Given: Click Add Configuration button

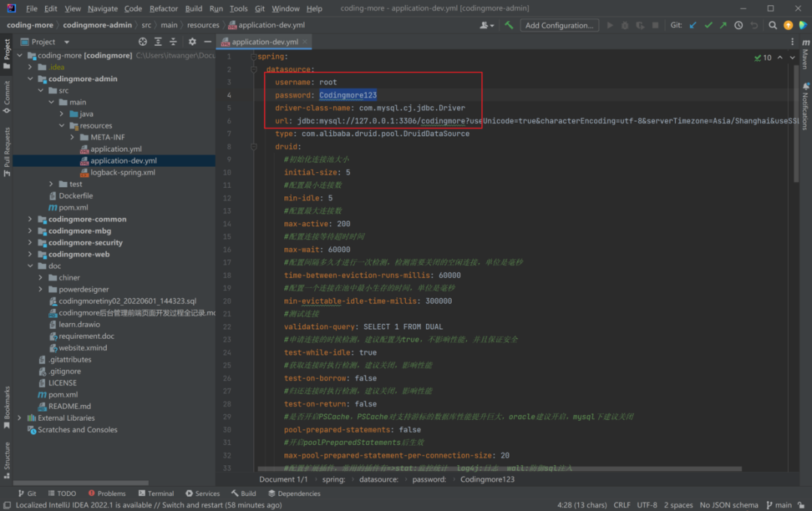Looking at the screenshot, I should 559,25.
